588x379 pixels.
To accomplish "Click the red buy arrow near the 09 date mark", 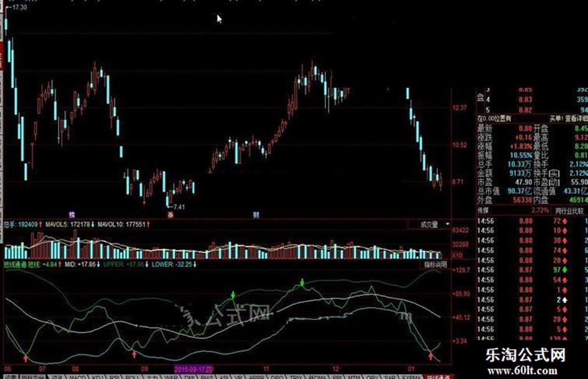I will (134, 354).
